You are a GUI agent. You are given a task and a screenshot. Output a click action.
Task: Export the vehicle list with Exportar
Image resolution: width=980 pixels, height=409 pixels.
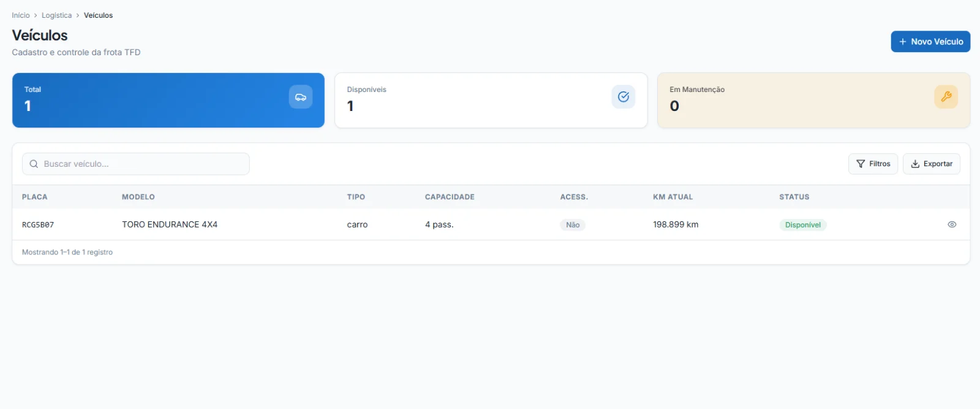pos(931,164)
